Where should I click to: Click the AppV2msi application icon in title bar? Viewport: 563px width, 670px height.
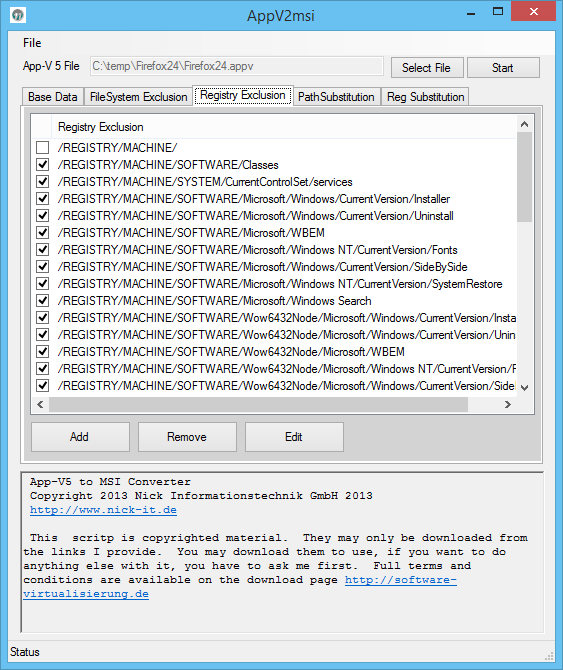(18, 15)
